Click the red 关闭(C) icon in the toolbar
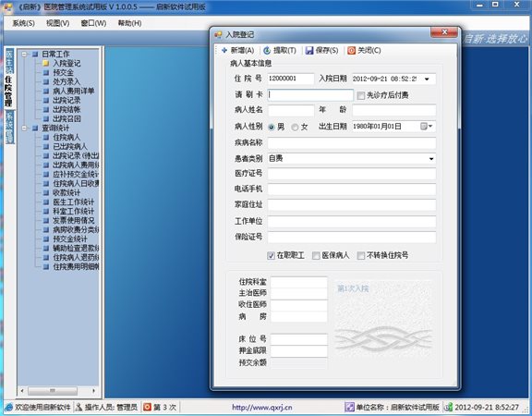Viewport: 532px width, 416px height. pyautogui.click(x=352, y=51)
